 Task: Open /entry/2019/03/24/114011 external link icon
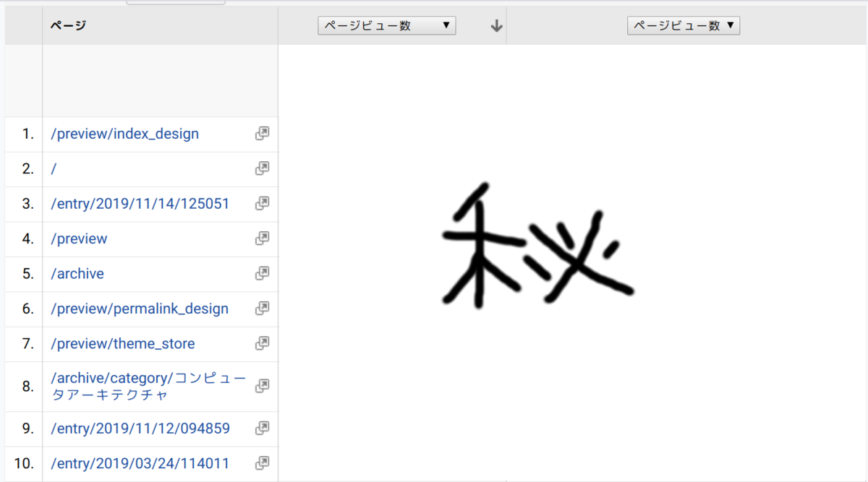click(x=261, y=463)
